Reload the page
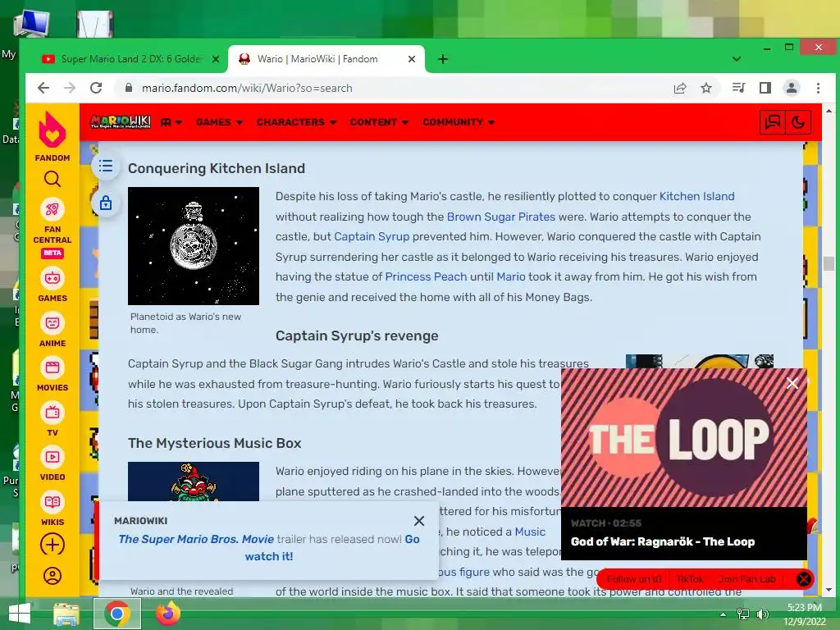The image size is (840, 630). (x=96, y=88)
